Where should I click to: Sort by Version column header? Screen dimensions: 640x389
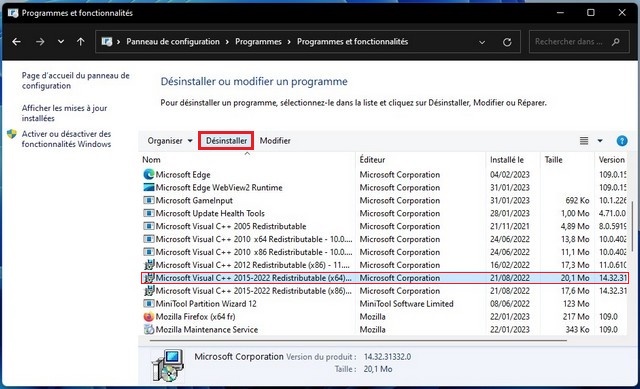(611, 160)
